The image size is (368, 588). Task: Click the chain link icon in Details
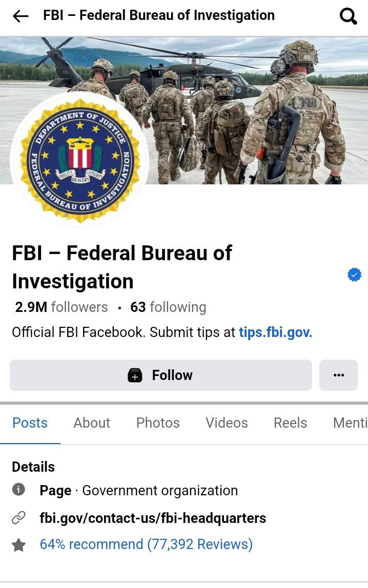click(x=18, y=517)
